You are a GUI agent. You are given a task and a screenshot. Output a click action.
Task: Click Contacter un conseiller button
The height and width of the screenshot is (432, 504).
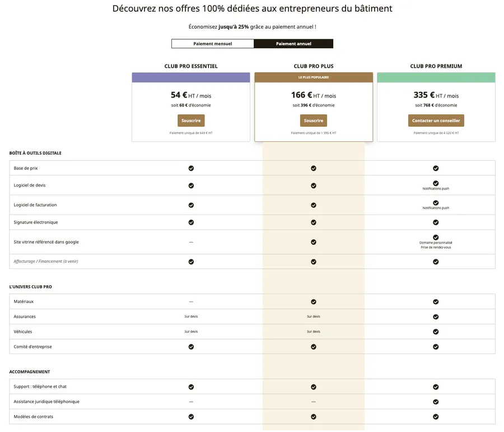[436, 120]
